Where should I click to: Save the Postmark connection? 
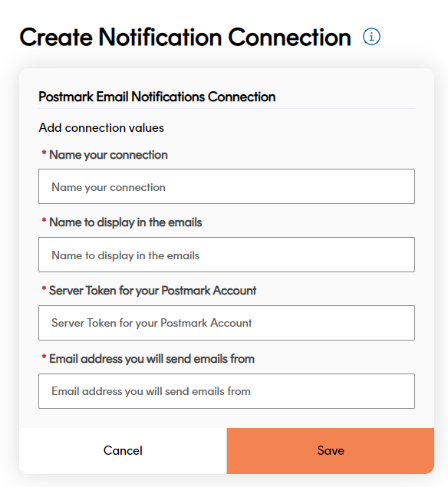pos(331,451)
